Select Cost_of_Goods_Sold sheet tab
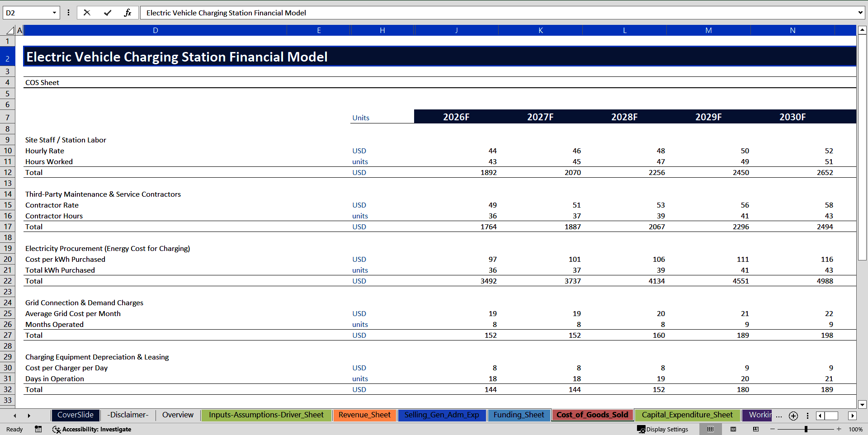868x435 pixels. pyautogui.click(x=592, y=415)
